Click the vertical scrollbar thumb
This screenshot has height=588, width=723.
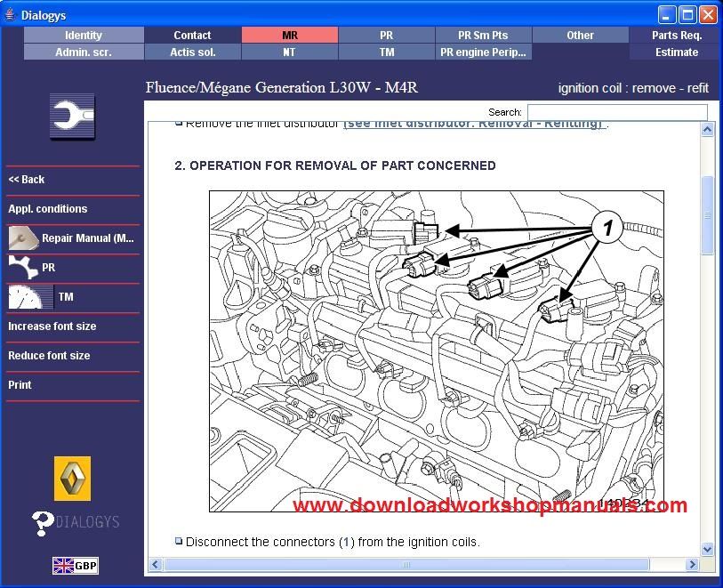(x=707, y=215)
